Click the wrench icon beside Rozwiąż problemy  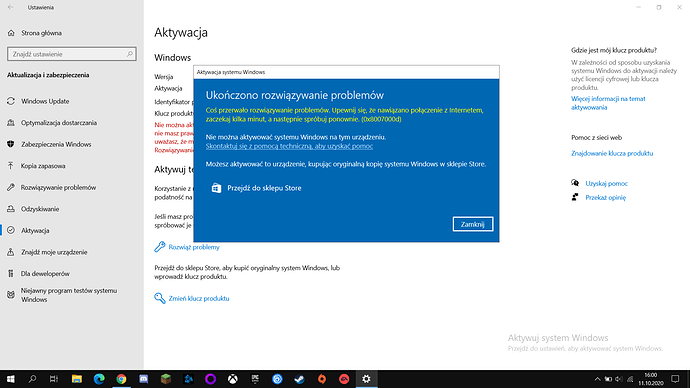point(159,247)
